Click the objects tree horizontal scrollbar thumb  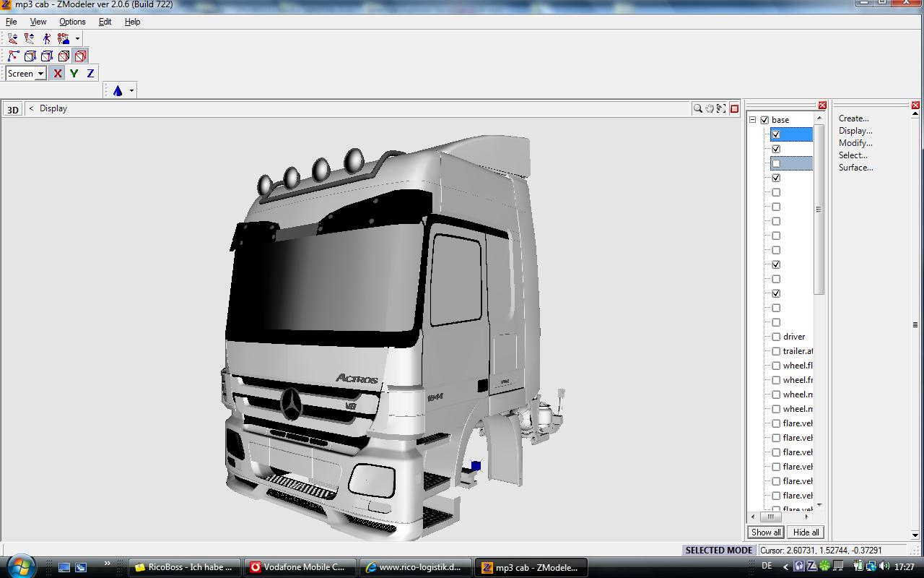pyautogui.click(x=770, y=517)
